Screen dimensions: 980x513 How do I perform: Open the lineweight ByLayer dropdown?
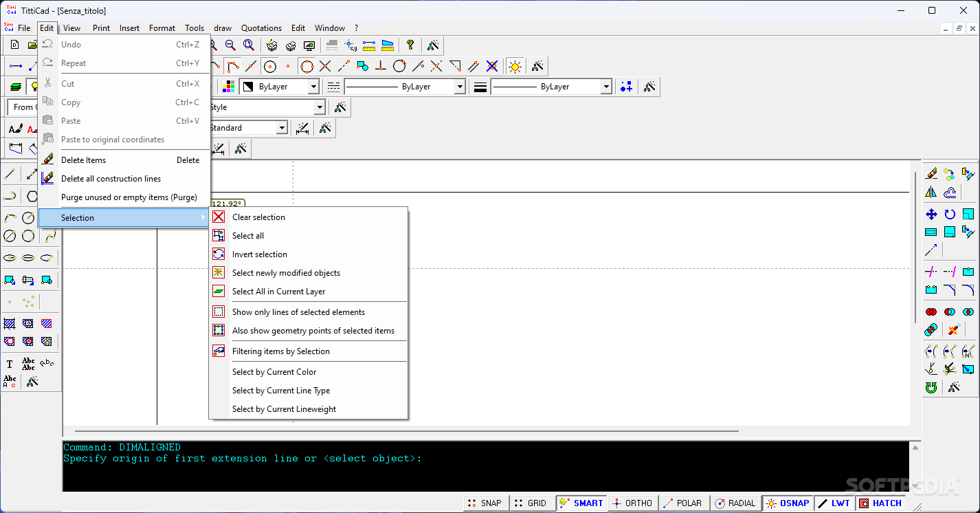click(606, 87)
